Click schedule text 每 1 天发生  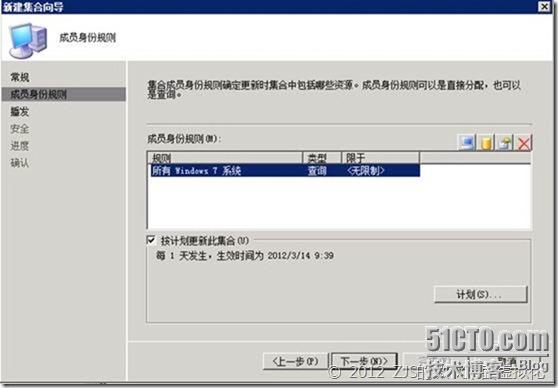pyautogui.click(x=181, y=255)
